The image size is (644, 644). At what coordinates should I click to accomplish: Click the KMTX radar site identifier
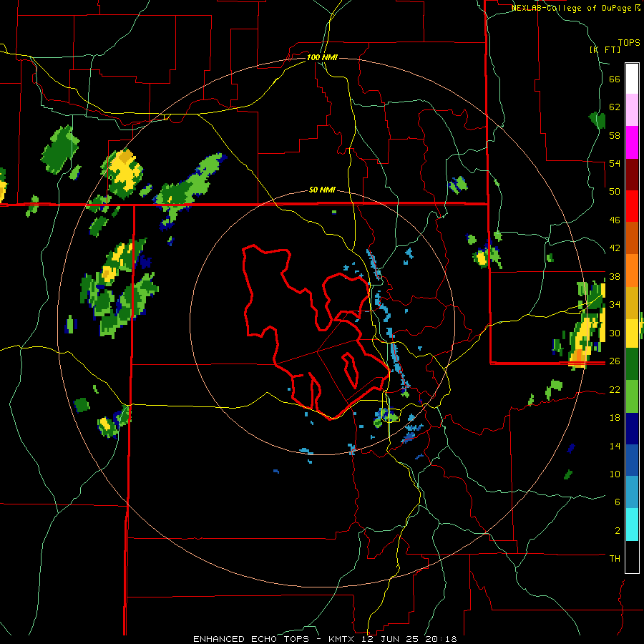pos(343,639)
